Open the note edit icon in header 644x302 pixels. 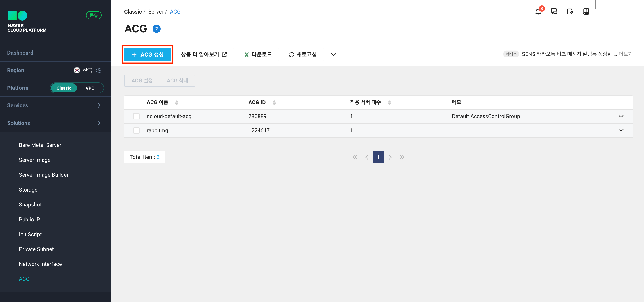[x=570, y=11]
